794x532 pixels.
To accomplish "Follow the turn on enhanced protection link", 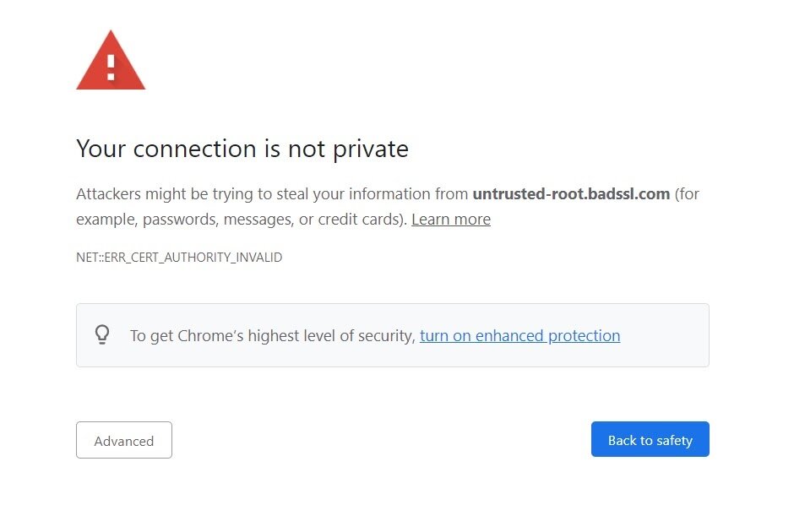I will pyautogui.click(x=519, y=336).
